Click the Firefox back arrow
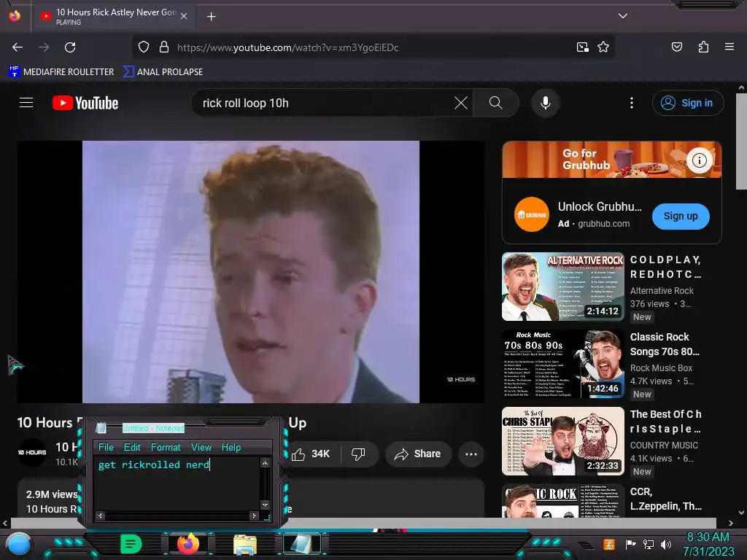 tap(18, 47)
